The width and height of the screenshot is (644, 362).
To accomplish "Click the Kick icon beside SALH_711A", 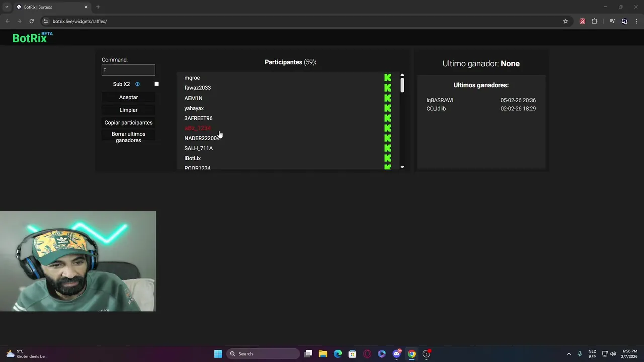I will (x=387, y=148).
